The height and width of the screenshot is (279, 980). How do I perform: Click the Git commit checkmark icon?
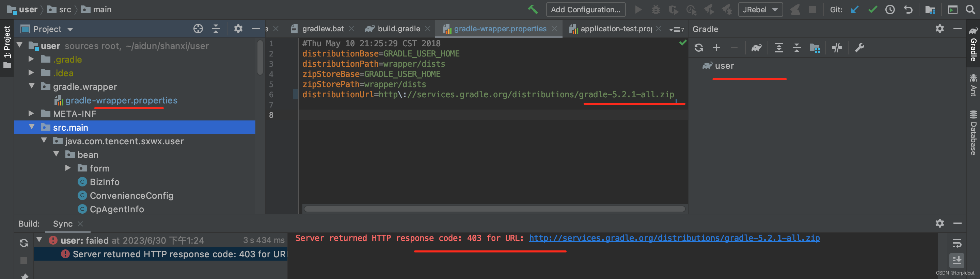pos(872,10)
